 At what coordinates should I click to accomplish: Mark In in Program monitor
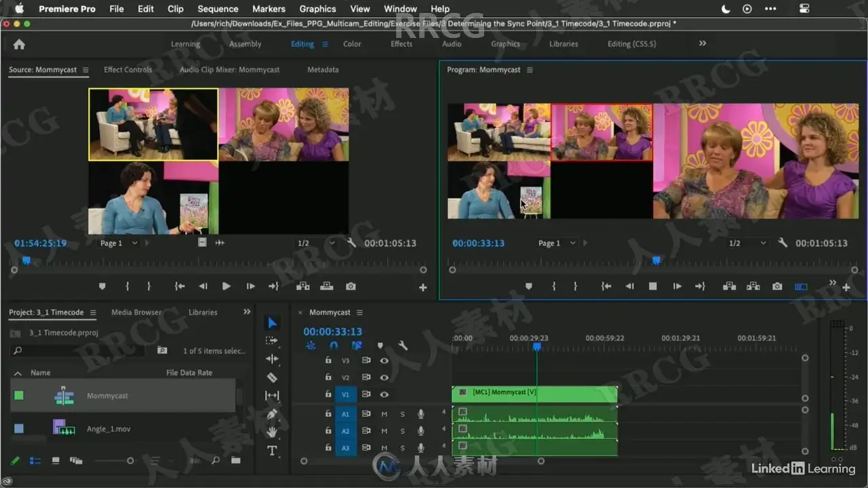553,287
